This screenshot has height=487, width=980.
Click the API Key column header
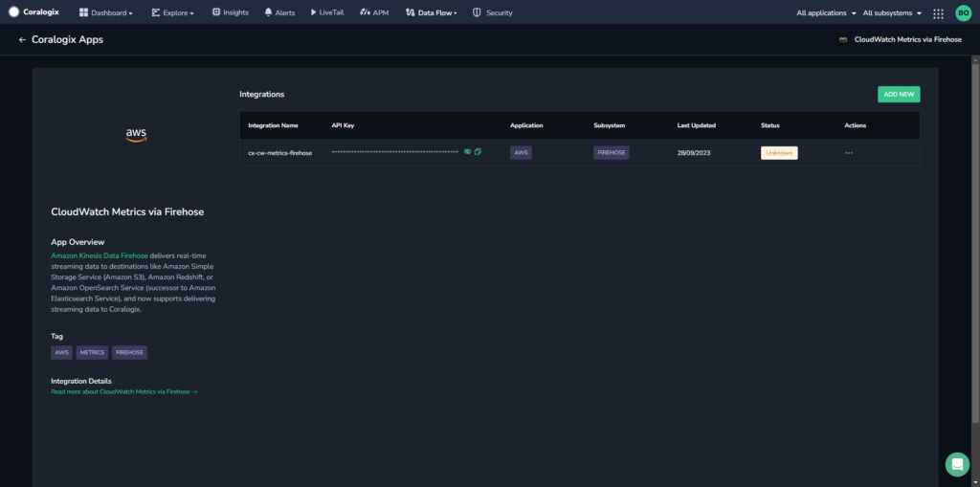click(343, 125)
